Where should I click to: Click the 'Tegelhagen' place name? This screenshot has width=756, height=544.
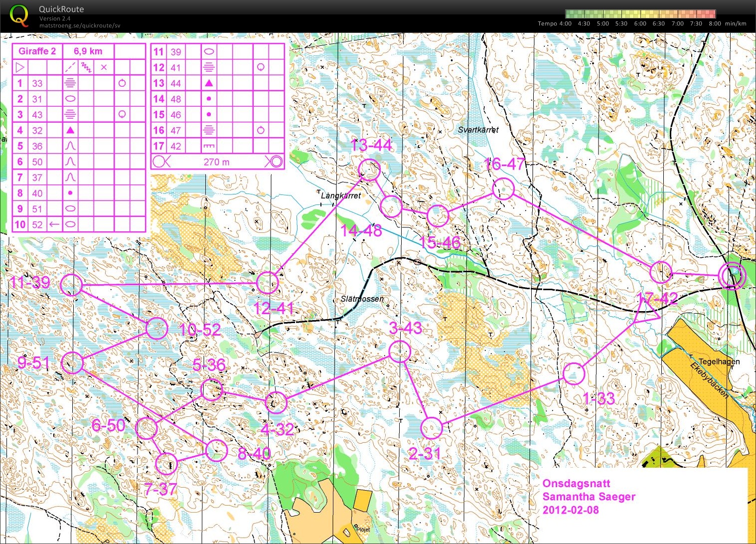click(x=719, y=362)
